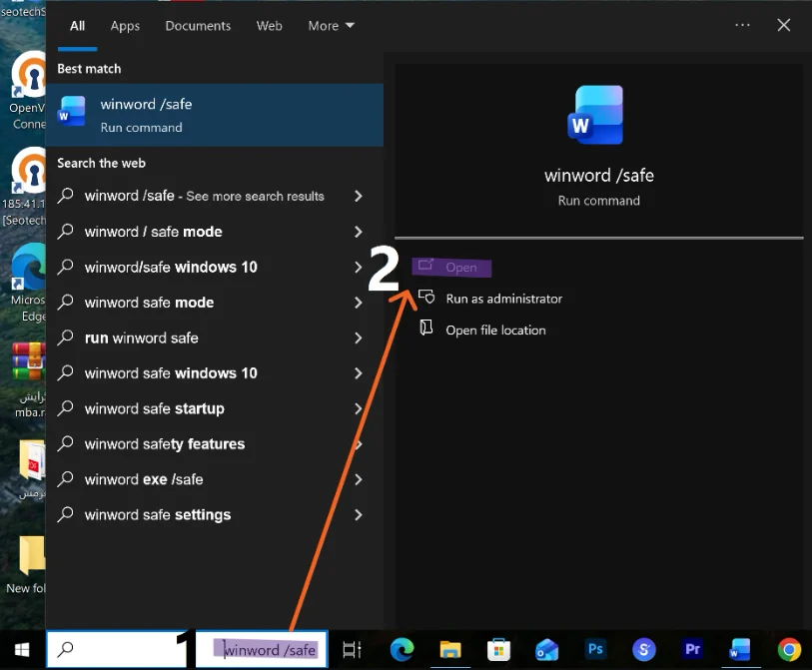
Task: Launch Microsoft Edge from the taskbar
Action: pyautogui.click(x=402, y=649)
